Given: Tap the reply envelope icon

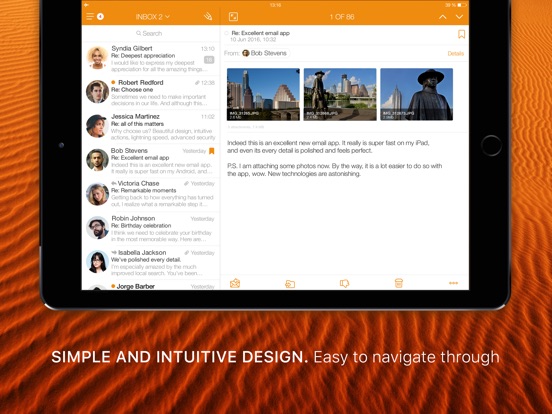Looking at the screenshot, I should (x=235, y=283).
